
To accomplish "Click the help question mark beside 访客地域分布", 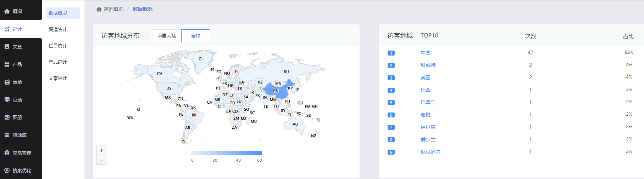I will click(145, 36).
